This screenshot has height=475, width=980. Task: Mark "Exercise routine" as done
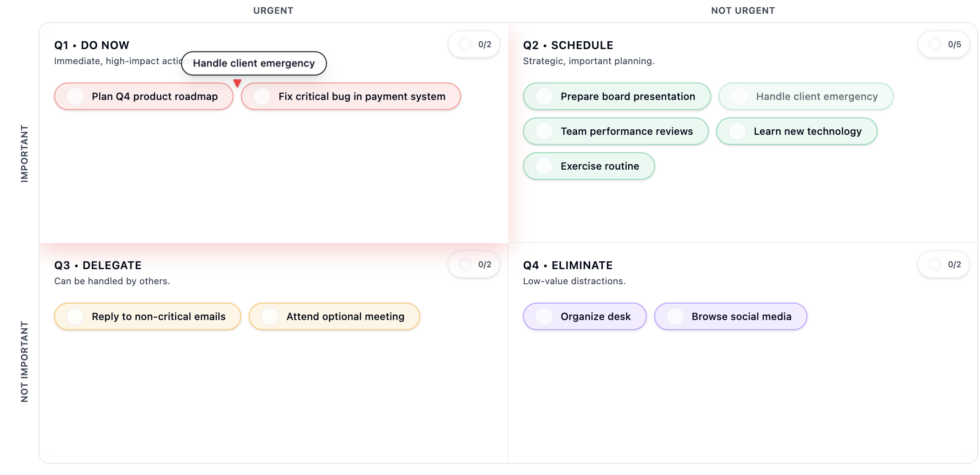click(x=544, y=166)
